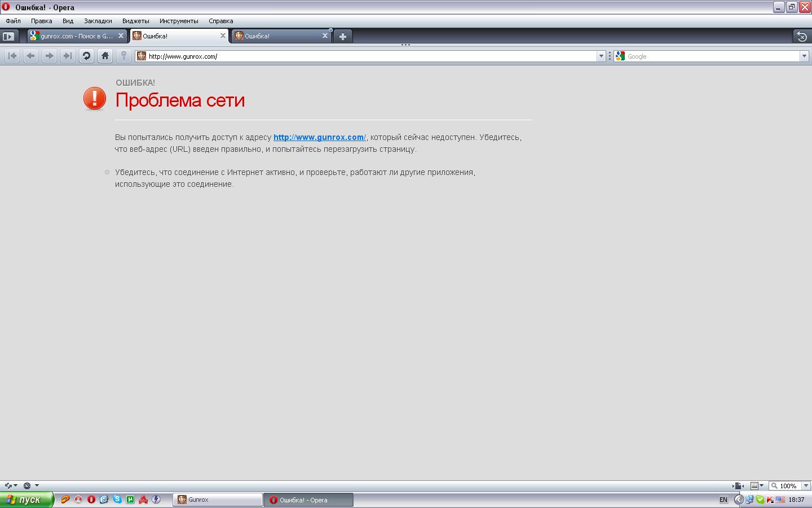Click the Back navigation arrow
The height and width of the screenshot is (508, 812).
coord(31,56)
